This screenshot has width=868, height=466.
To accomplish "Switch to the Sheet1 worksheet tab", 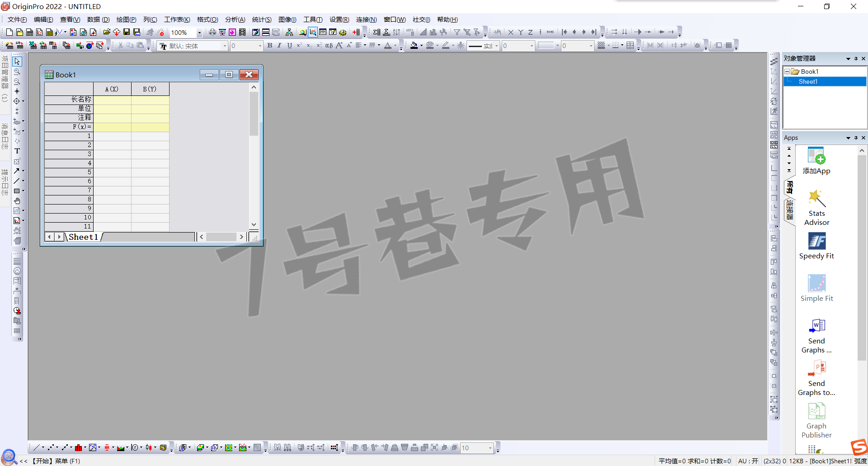I will [x=84, y=237].
